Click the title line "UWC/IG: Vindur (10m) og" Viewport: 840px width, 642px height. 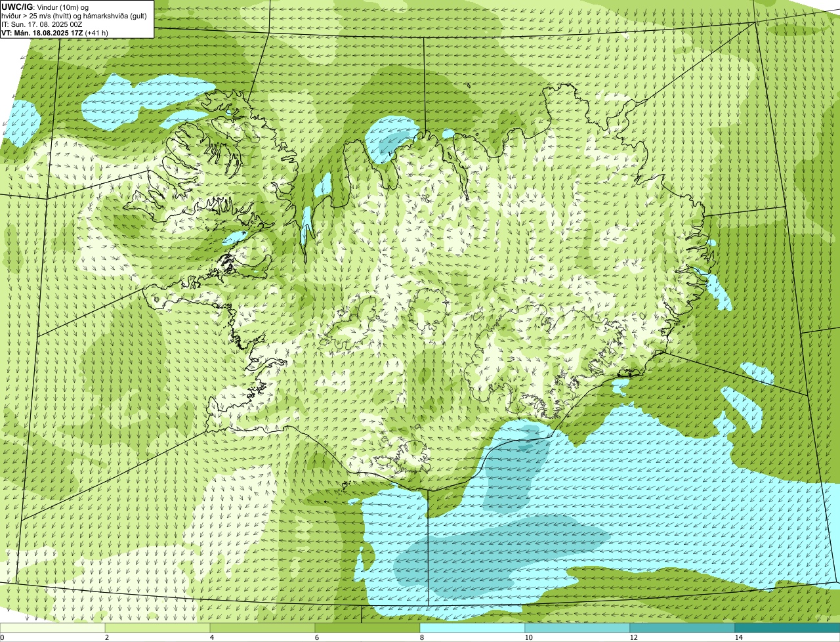[45, 7]
